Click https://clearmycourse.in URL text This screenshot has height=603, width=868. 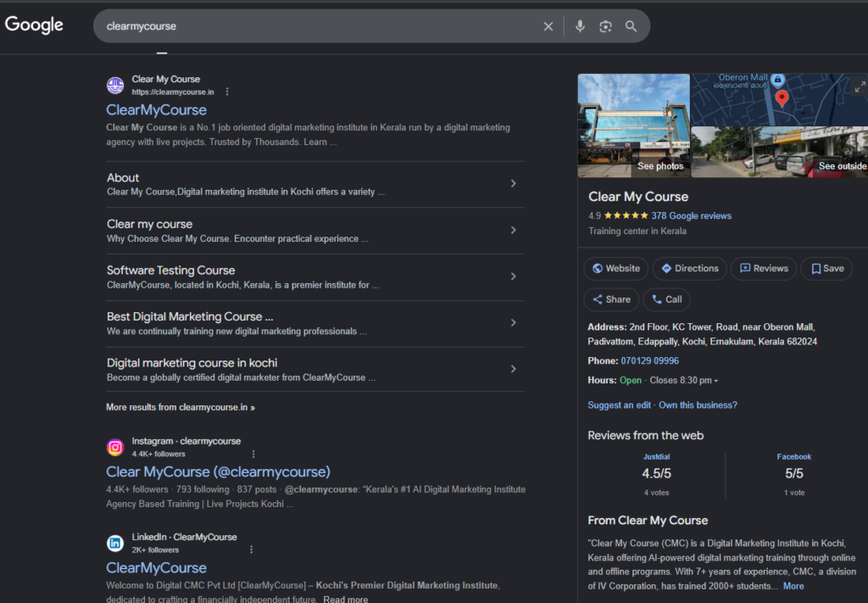[x=173, y=92]
